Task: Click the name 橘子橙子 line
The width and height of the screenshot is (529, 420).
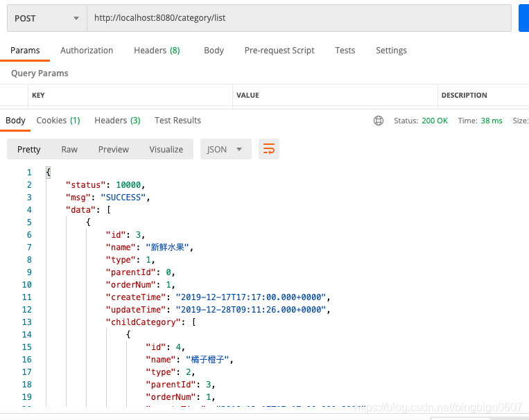Action: [x=189, y=360]
